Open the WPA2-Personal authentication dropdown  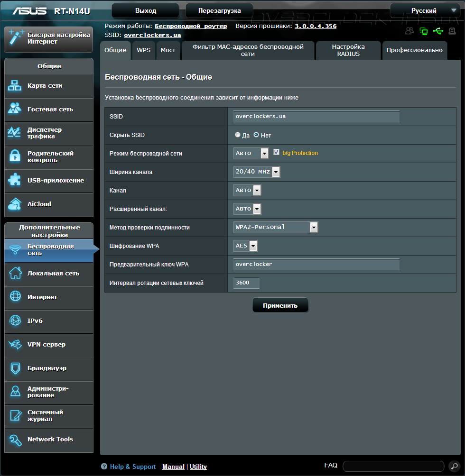276,227
